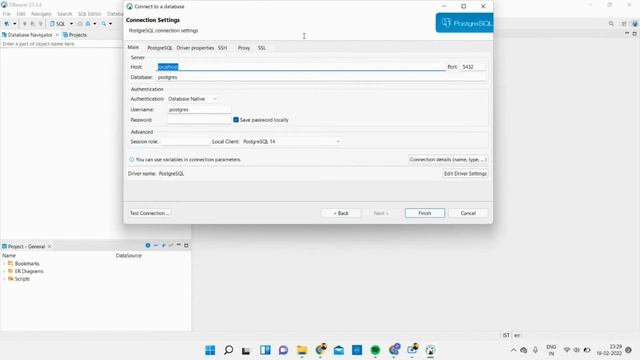Click the Back button
Image resolution: width=640 pixels, height=360 pixels.
(341, 213)
